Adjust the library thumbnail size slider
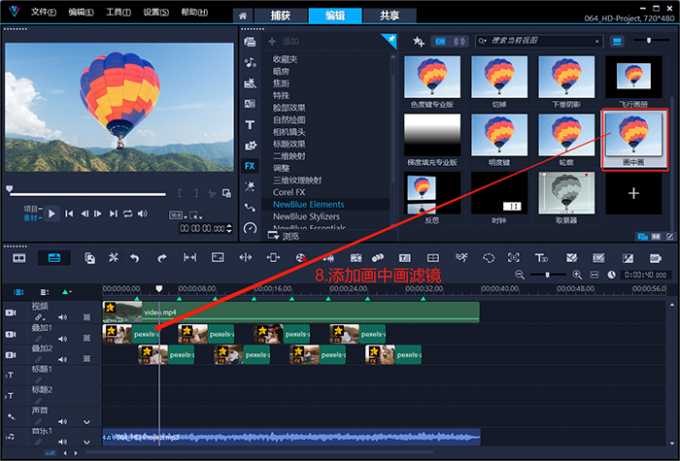 649,40
